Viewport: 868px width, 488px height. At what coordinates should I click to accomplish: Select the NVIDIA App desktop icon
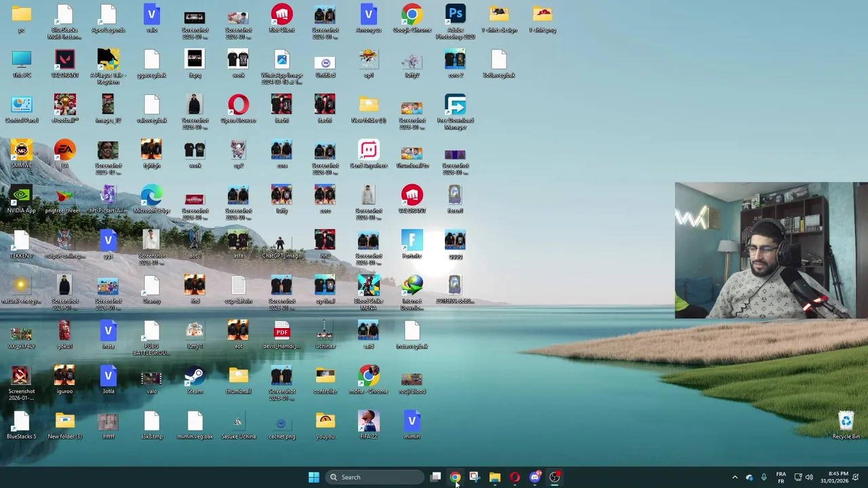21,200
